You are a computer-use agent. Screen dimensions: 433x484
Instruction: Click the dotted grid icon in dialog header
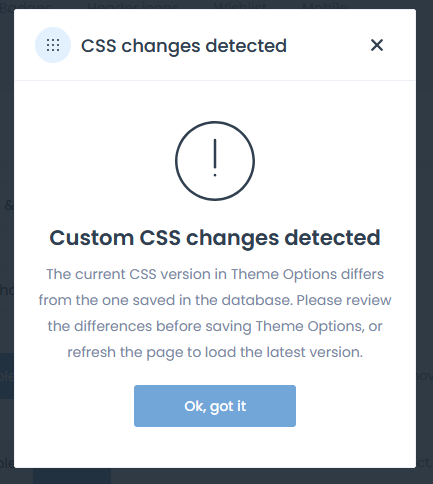pos(53,45)
